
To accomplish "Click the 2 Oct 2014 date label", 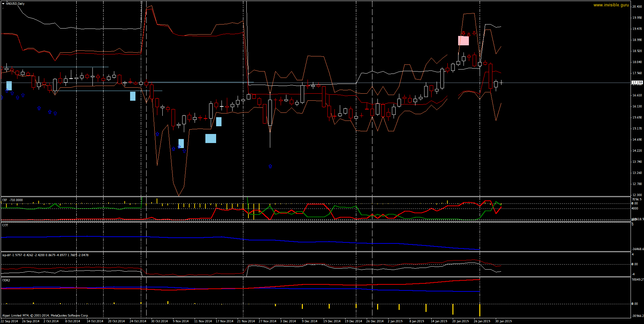I will (51, 321).
